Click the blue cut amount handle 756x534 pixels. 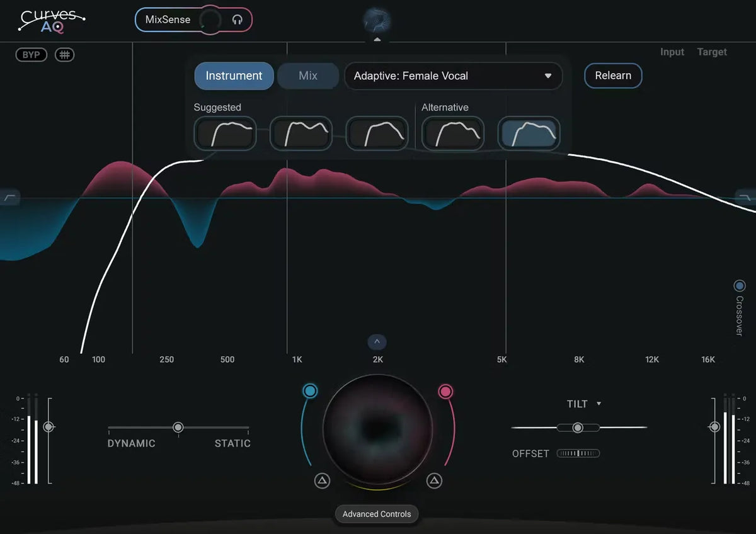[x=309, y=391]
